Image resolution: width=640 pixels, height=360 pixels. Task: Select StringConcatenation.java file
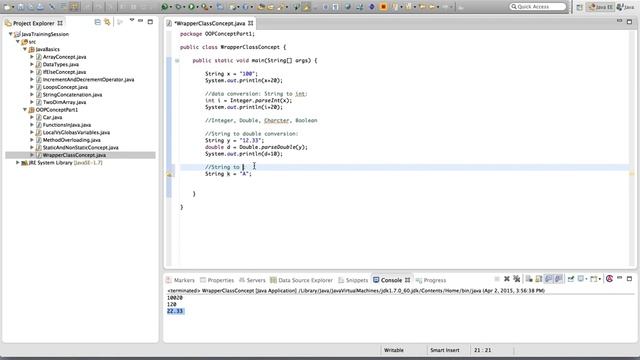tap(72, 95)
